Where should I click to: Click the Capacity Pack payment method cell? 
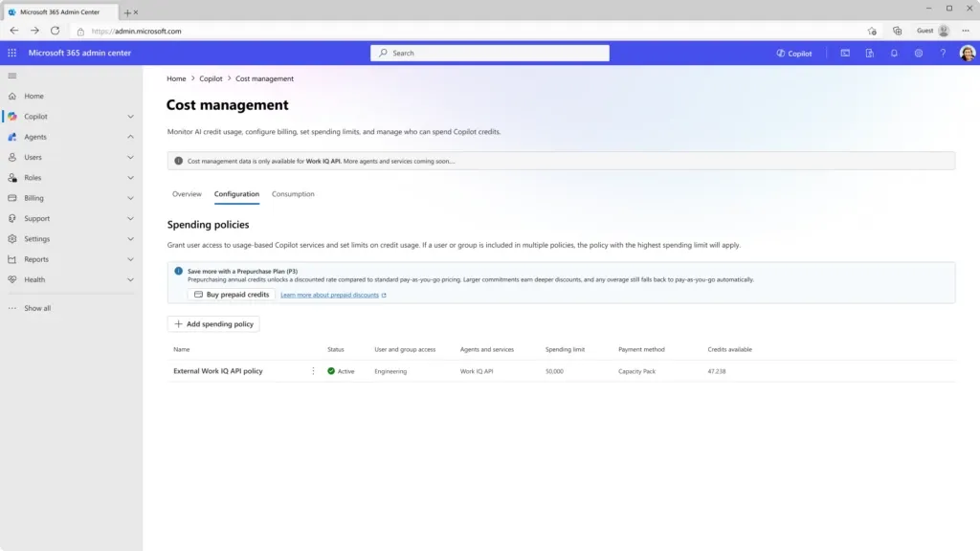coord(636,371)
